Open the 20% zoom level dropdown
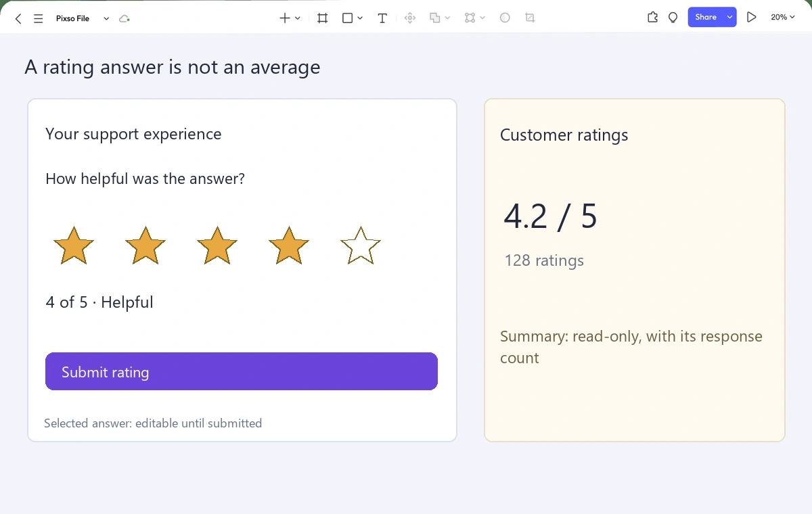The height and width of the screenshot is (514, 812). [x=783, y=18]
